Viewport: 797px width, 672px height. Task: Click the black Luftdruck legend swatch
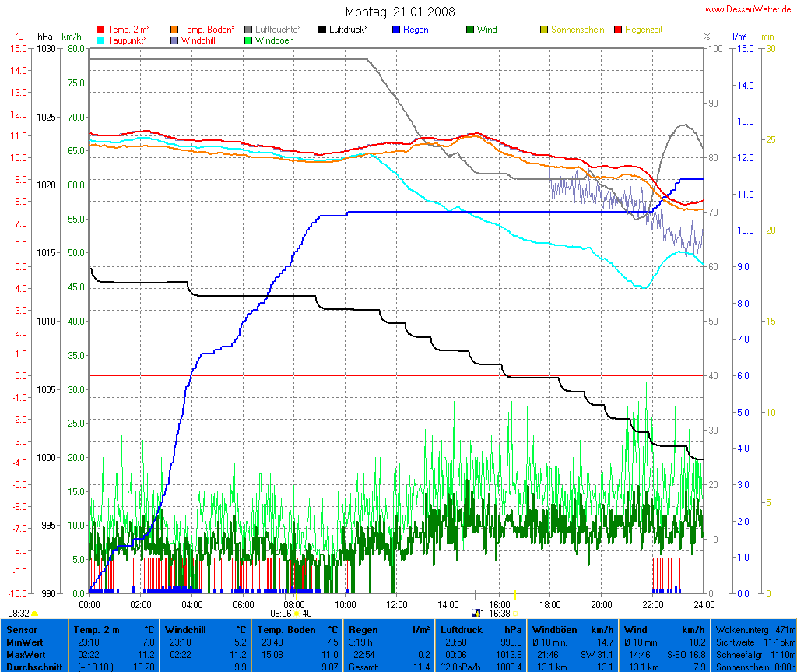click(x=322, y=30)
